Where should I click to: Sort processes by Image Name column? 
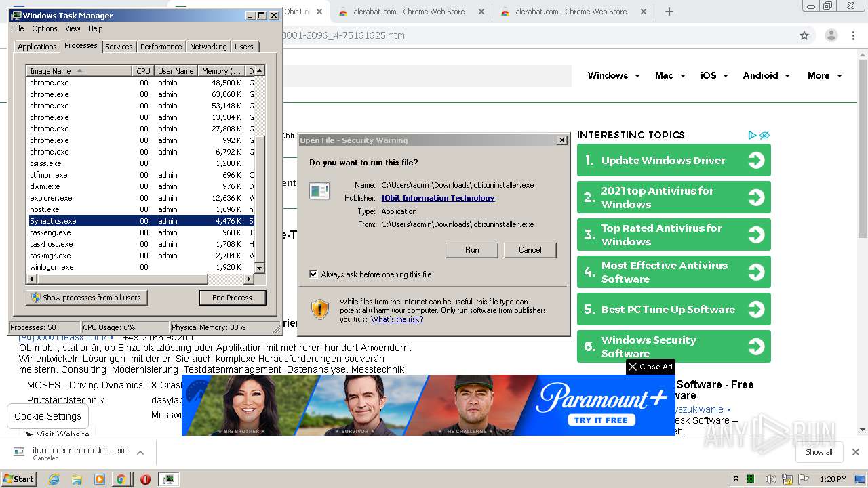pos(79,70)
